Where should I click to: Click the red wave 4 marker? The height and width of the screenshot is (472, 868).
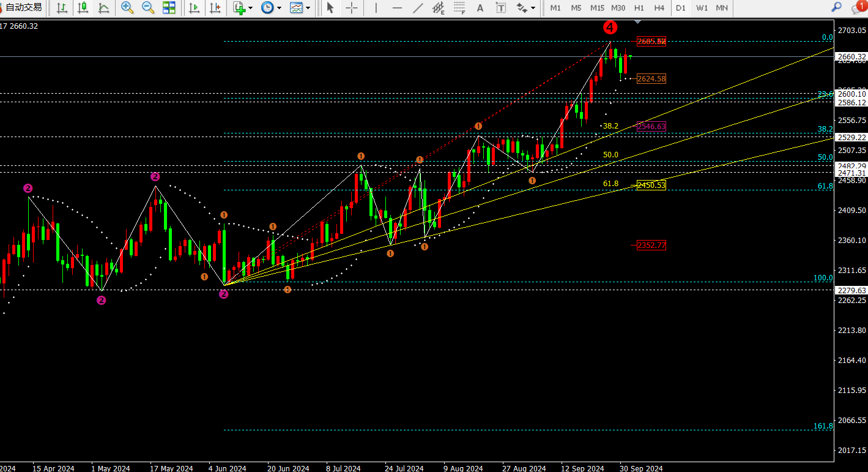(x=610, y=28)
